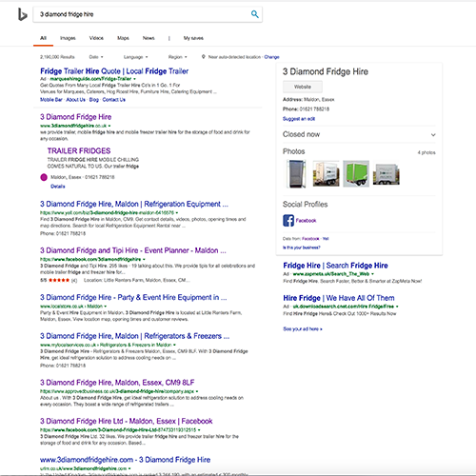Open Party & Event Hire Equipment result

coord(133,297)
